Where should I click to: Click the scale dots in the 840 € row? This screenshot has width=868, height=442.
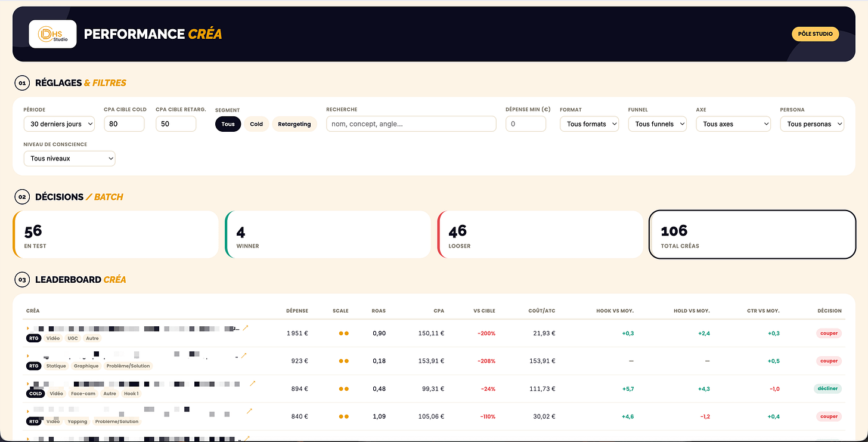[x=343, y=416]
